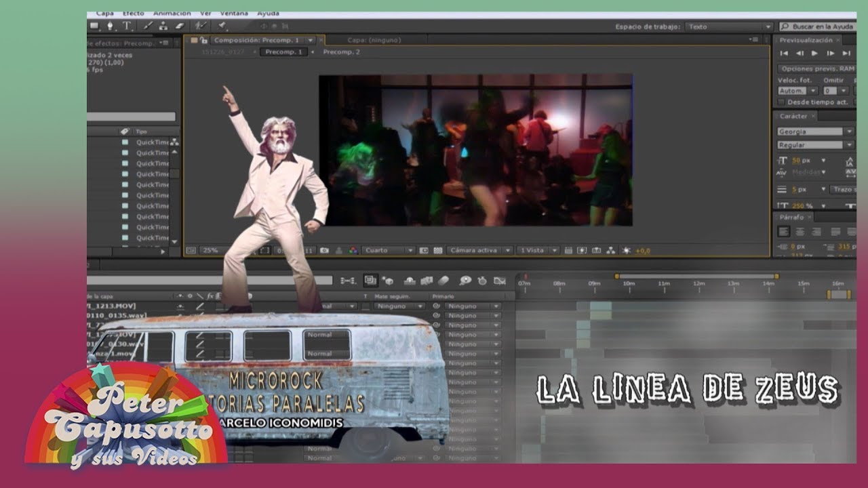Open the composition mini-flowchart in timeline

click(x=348, y=280)
